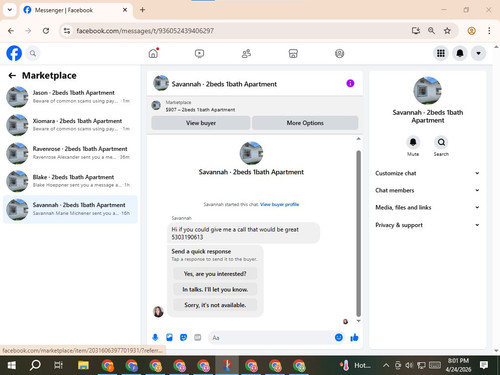Open the tab search dropdown arrow
This screenshot has height=375, width=500.
[x=10, y=10]
